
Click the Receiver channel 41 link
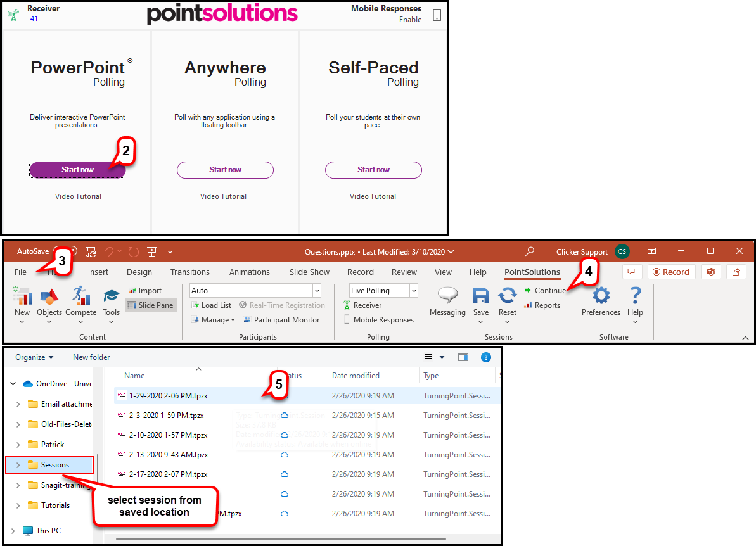[x=34, y=19]
